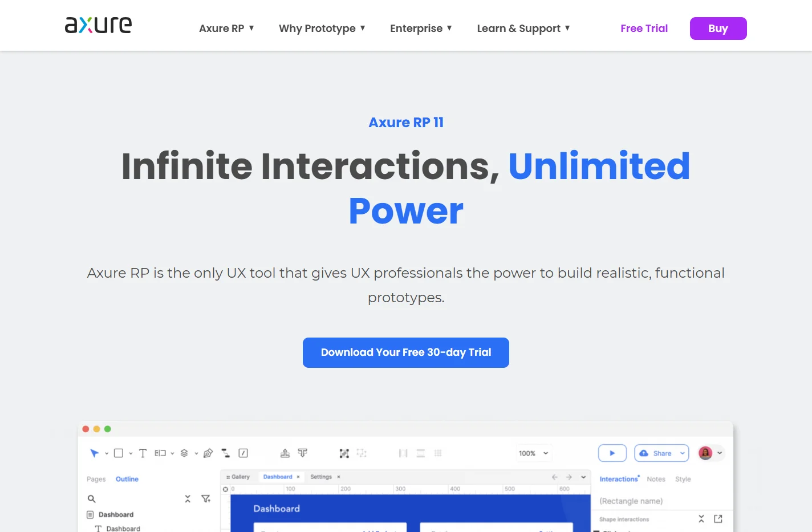This screenshot has height=532, width=812.
Task: Select the Dashboard canvas tab
Action: 278,477
